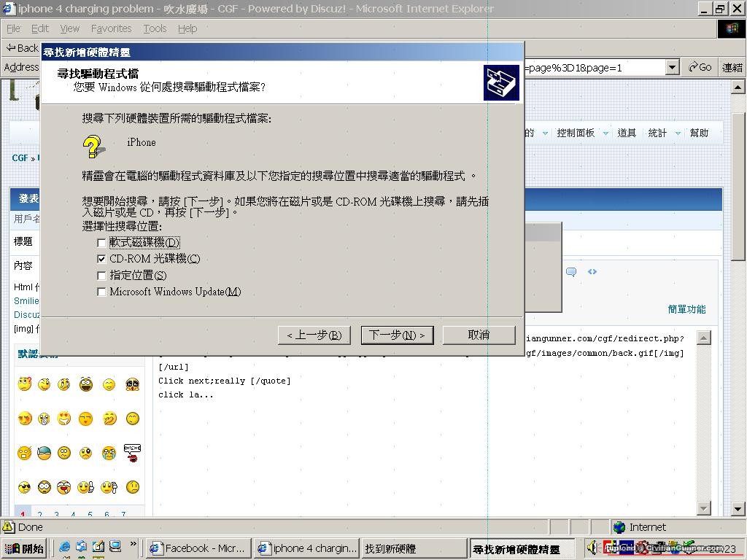
Task: Insert the laughing open-mouth smiley
Action: pyautogui.click(x=86, y=384)
